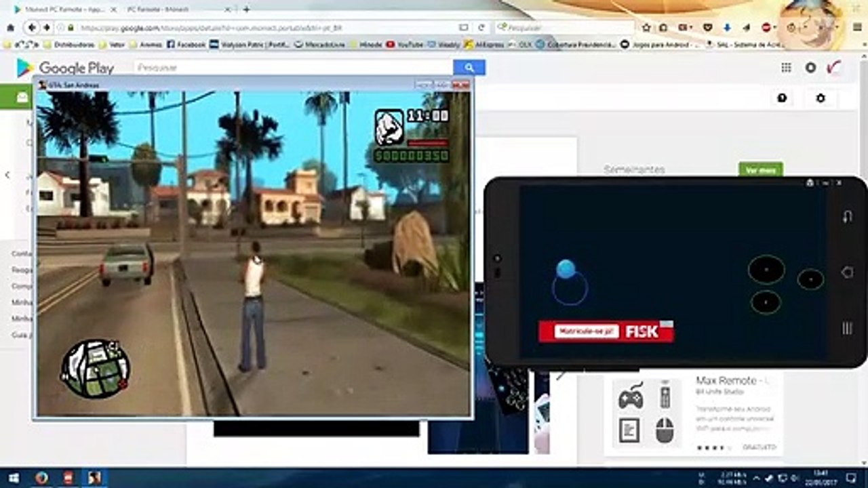Open Google Play help icon
Screen dimensions: 868x488
782,98
